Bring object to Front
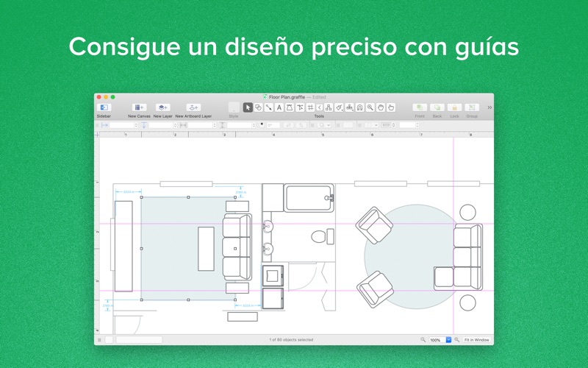 [420, 107]
